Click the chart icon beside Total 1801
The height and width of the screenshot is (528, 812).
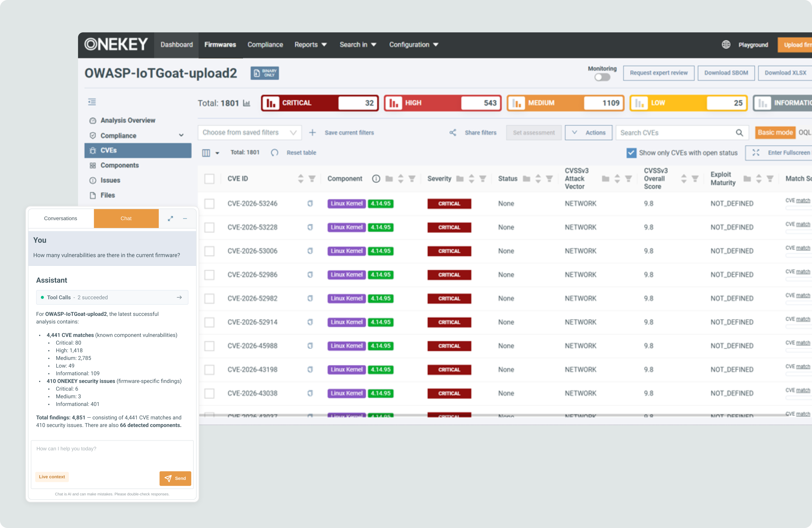[x=246, y=103]
